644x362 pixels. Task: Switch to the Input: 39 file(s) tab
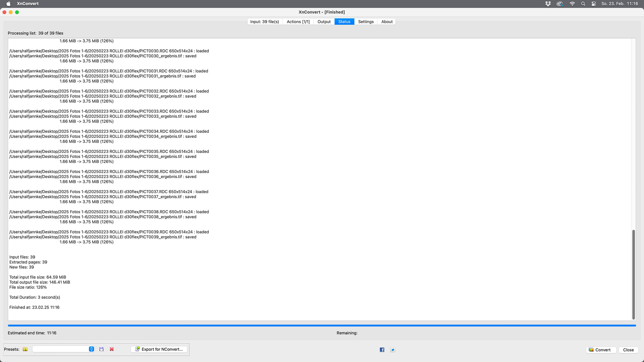coord(264,22)
